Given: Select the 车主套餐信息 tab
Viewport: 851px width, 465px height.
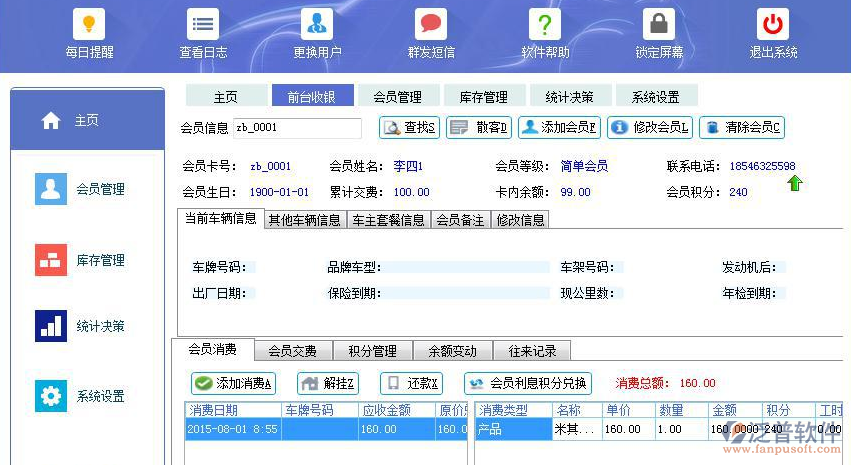Looking at the screenshot, I should (x=389, y=220).
